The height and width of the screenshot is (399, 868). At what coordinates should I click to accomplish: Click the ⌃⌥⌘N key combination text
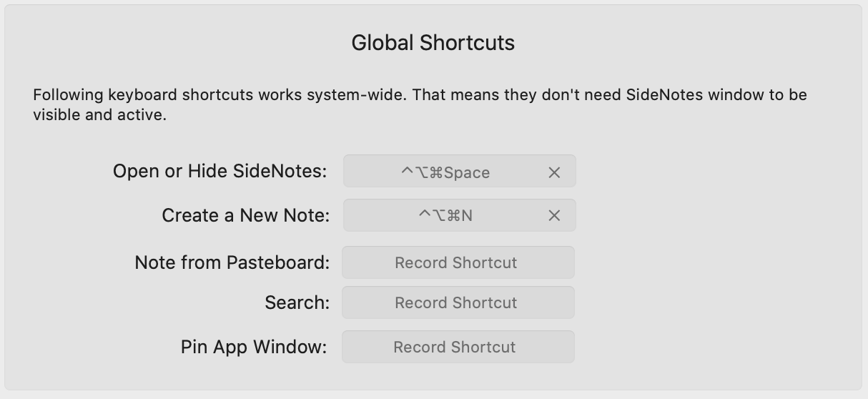(445, 215)
